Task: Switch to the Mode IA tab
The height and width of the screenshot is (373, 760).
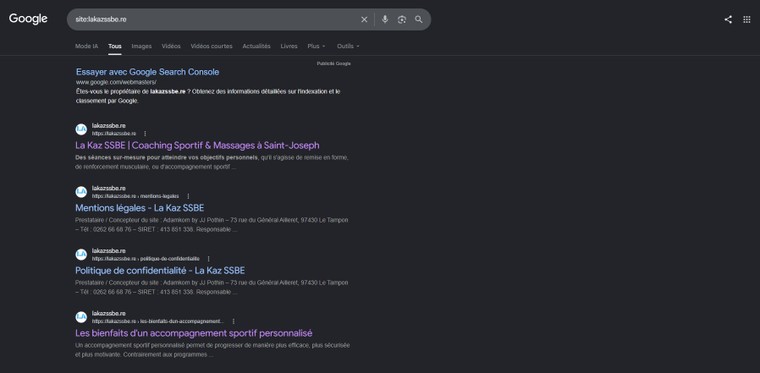Action: coord(86,46)
